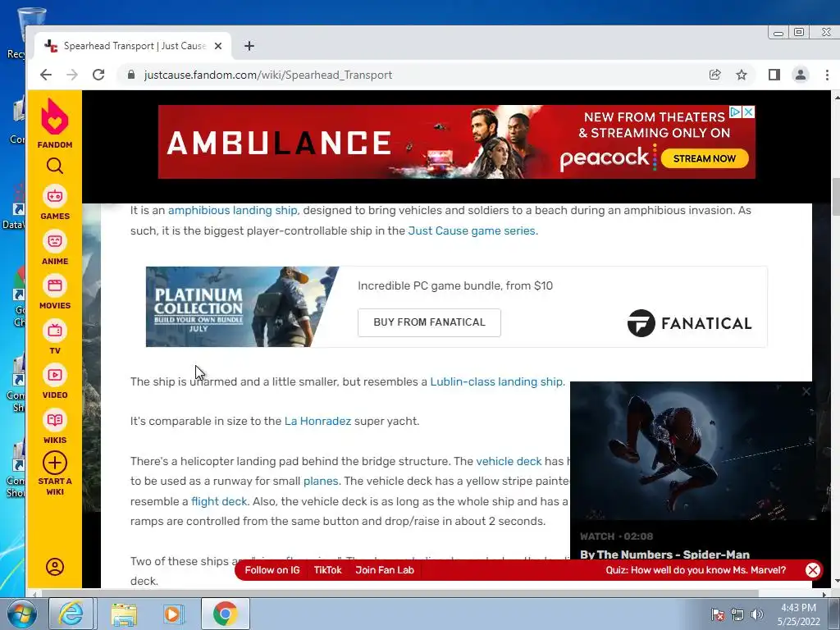Go back with browser back arrow
Image resolution: width=840 pixels, height=630 pixels.
(x=46, y=75)
